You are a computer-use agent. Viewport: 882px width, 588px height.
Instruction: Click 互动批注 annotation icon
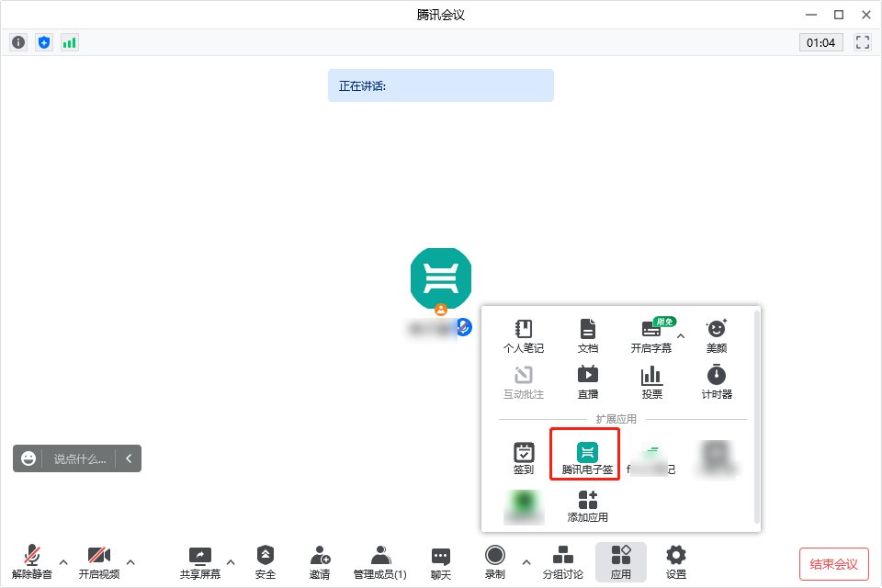click(524, 382)
